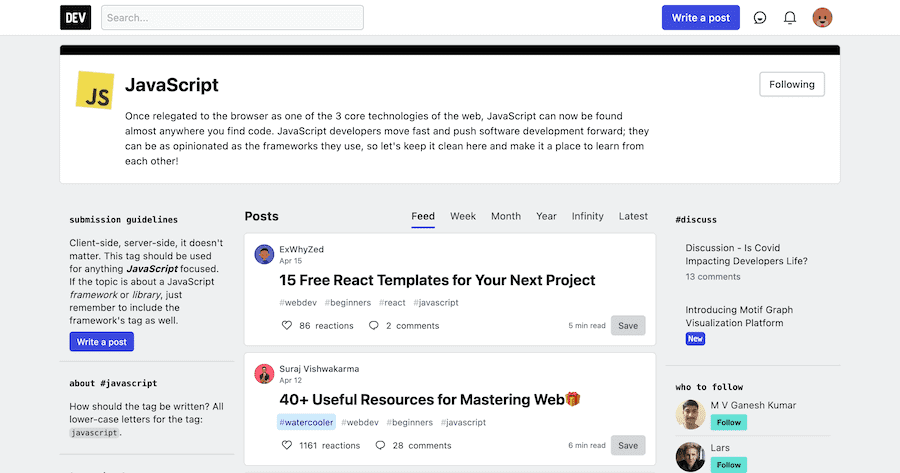Toggle the Following button for JavaScript tag
The width and height of the screenshot is (900, 473).
(x=792, y=85)
